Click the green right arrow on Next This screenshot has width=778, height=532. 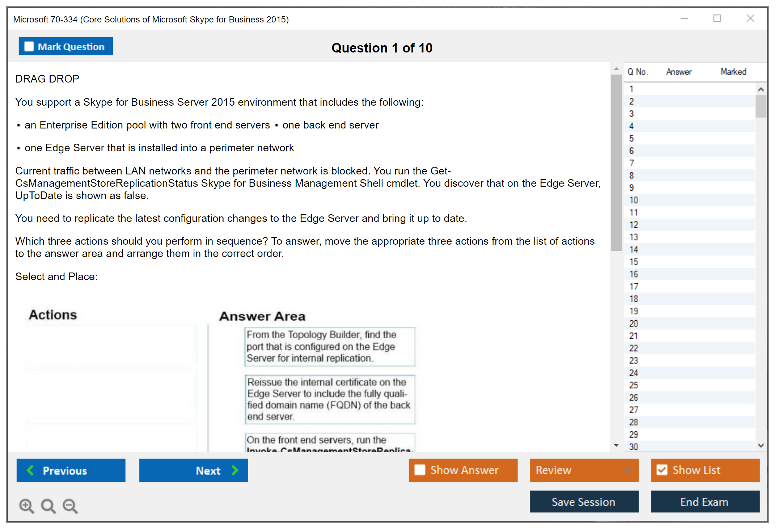click(x=235, y=470)
